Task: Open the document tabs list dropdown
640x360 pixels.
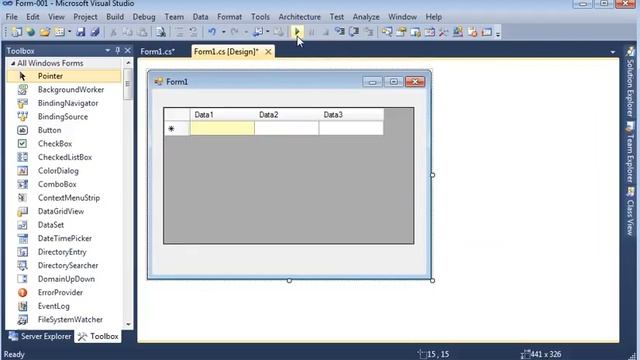Action: click(612, 52)
